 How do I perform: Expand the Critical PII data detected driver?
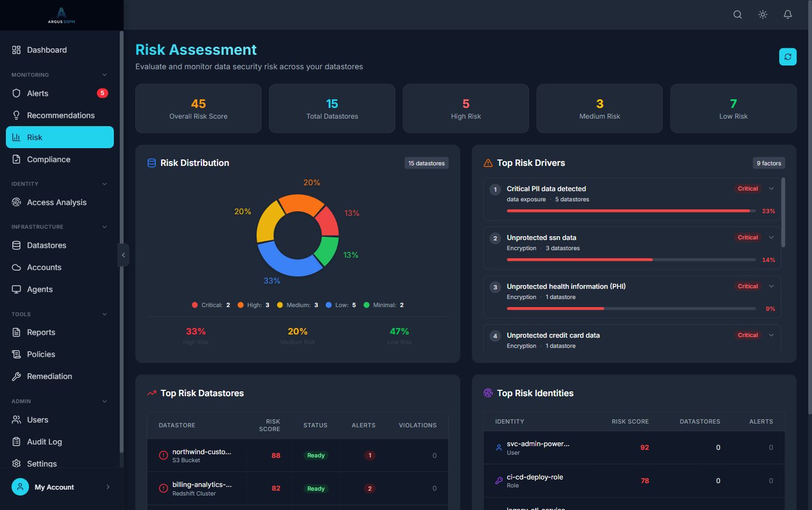point(771,188)
